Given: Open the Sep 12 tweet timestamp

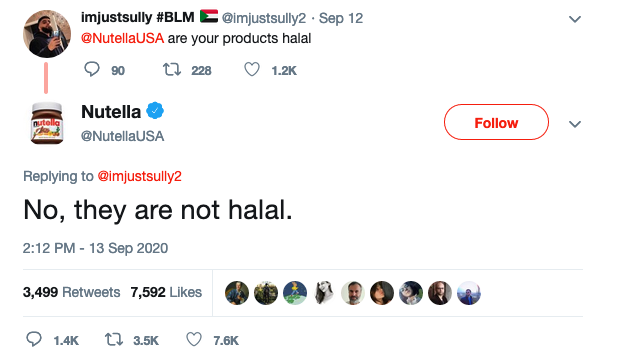Looking at the screenshot, I should pos(341,18).
